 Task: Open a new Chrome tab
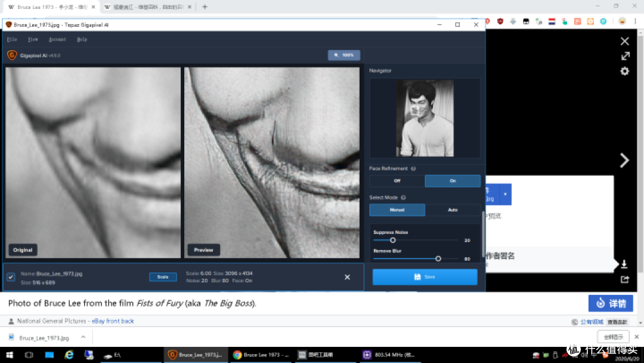coord(205,7)
